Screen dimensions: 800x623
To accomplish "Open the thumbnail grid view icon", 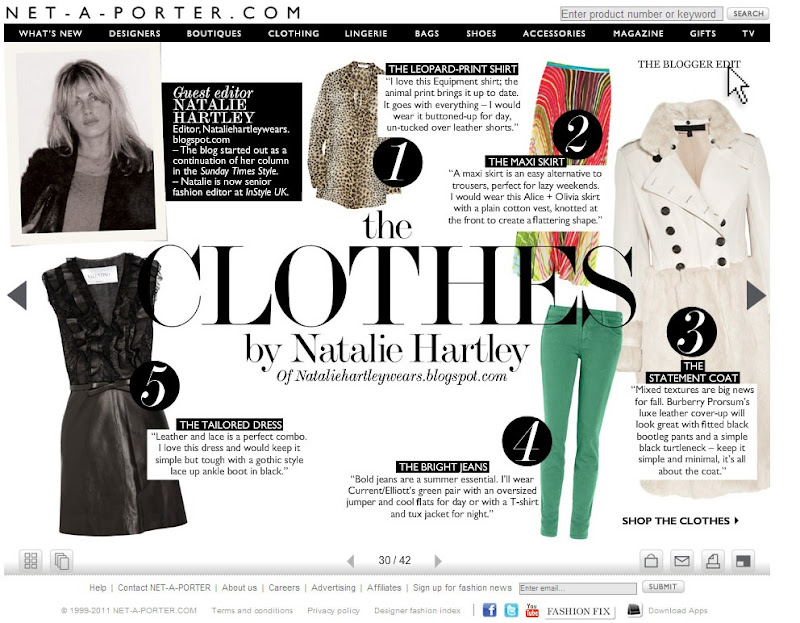I will (x=31, y=560).
